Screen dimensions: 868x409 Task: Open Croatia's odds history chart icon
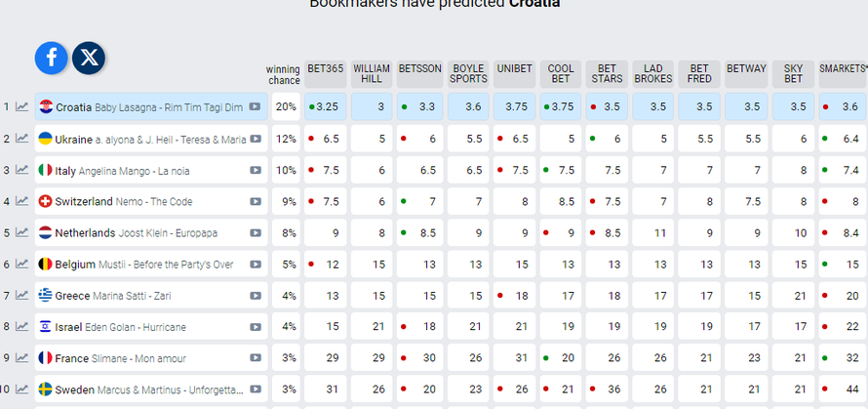coord(21,107)
